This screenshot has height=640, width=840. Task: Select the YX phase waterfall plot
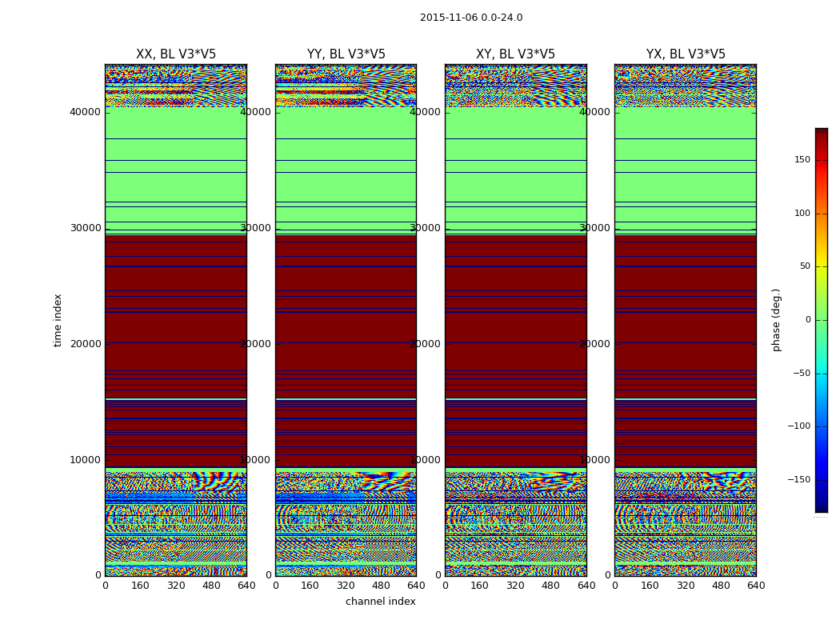click(686, 320)
